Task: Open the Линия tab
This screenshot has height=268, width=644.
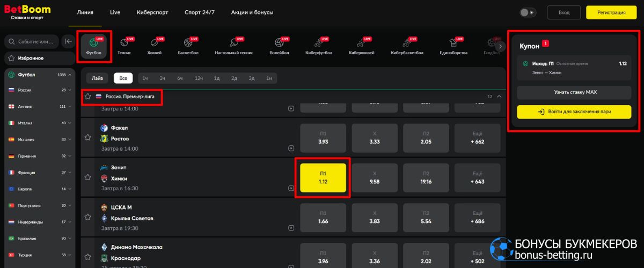Action: click(85, 12)
